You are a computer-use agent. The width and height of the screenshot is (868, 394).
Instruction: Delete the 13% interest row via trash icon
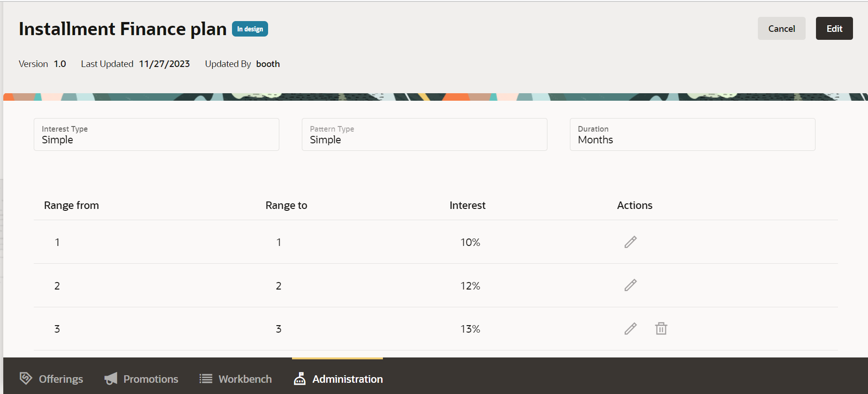(661, 329)
